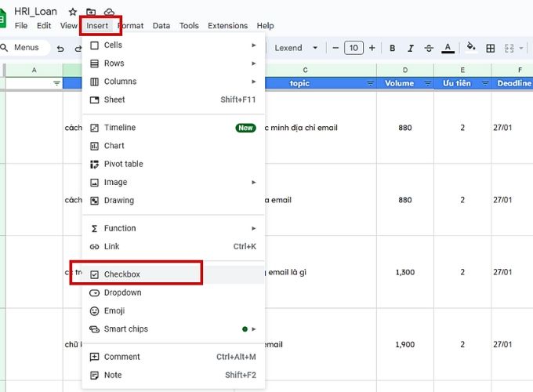This screenshot has height=392, width=533.
Task: Insert a Drawing
Action: point(173,201)
